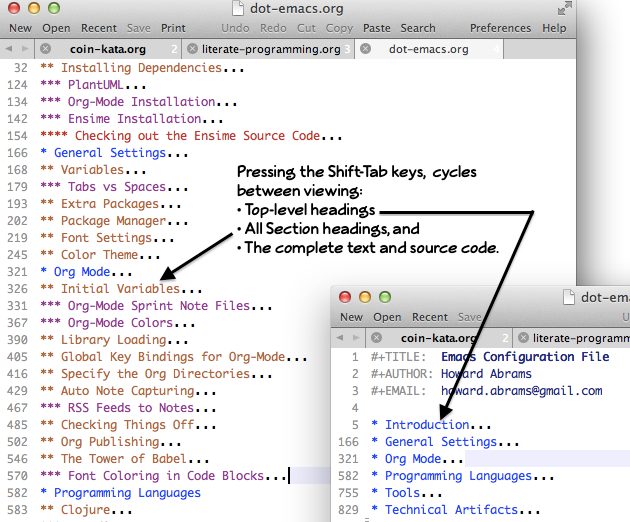The image size is (630, 522).
Task: Expand Tools heading in second window
Action: pos(407,493)
